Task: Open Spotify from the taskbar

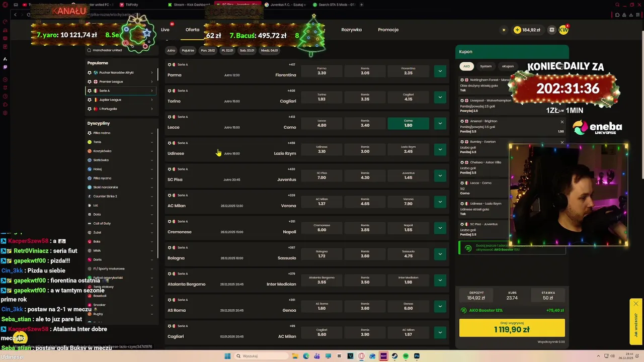Action: tap(406, 356)
